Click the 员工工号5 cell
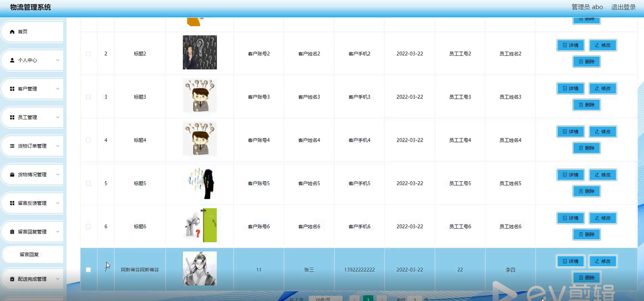 (460, 183)
